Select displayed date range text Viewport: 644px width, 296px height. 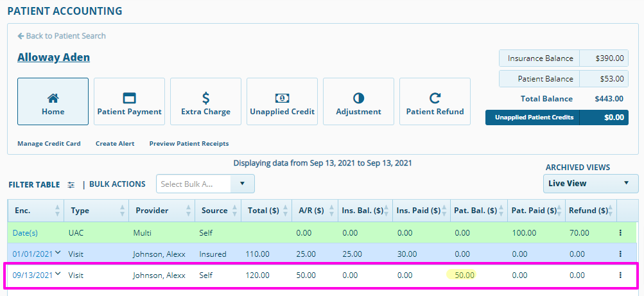(322, 163)
